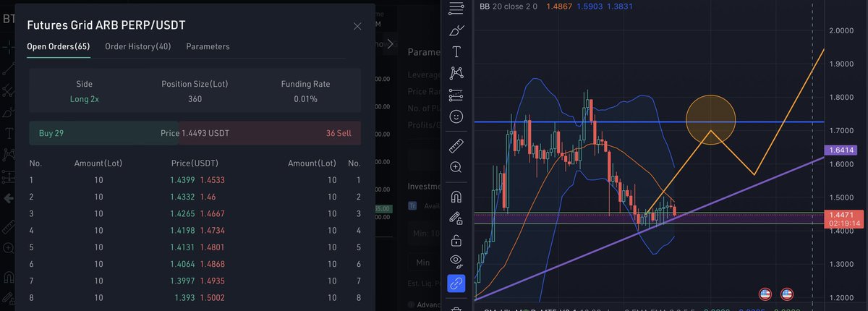Select the Brush drawing tool in chart toolbar

[456, 30]
